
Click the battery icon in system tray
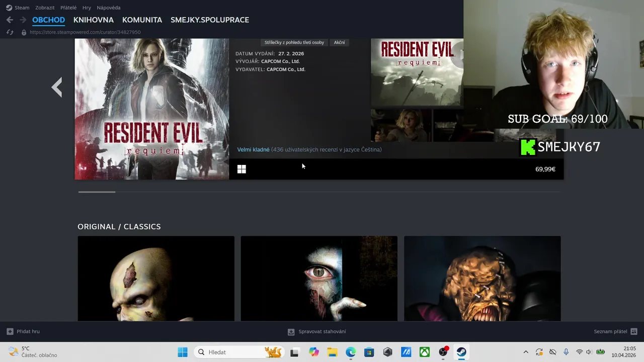pyautogui.click(x=600, y=352)
